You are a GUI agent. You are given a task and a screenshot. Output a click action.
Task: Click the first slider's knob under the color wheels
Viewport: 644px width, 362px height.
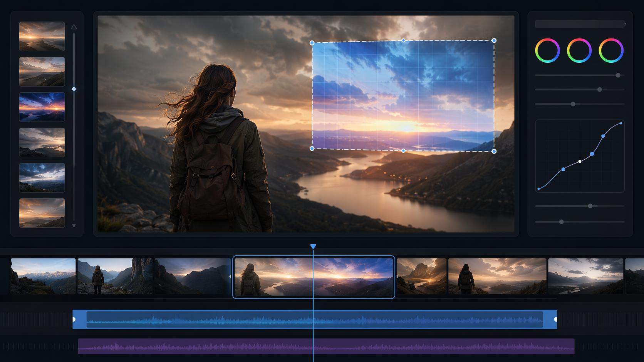(x=618, y=75)
